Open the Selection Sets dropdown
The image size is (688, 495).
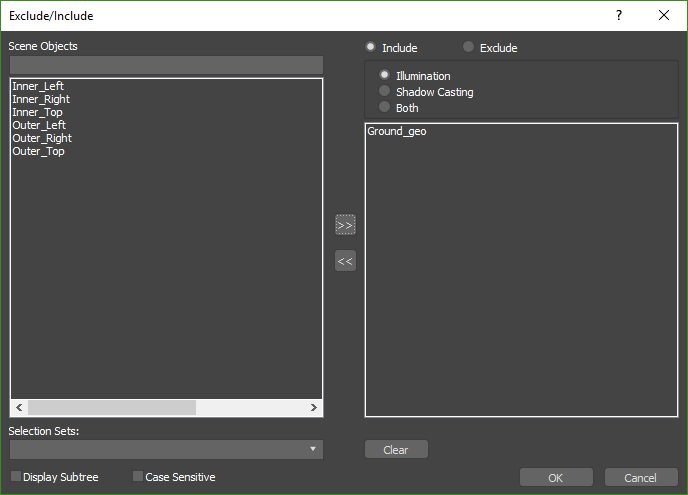[x=166, y=449]
